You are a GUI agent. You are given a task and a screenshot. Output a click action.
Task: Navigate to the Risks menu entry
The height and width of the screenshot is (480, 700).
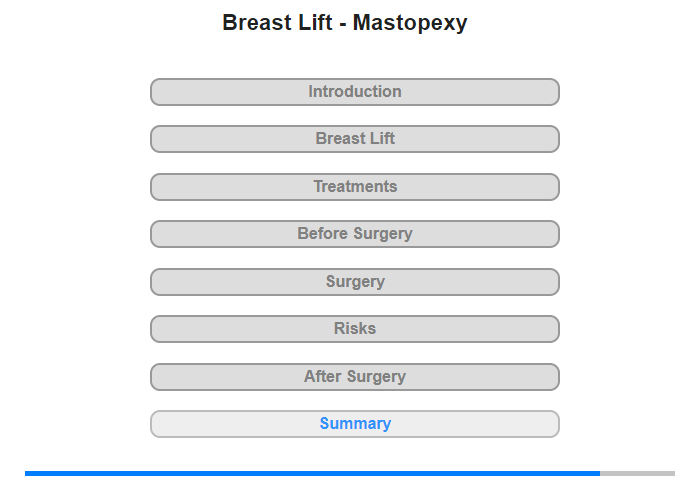pyautogui.click(x=355, y=329)
